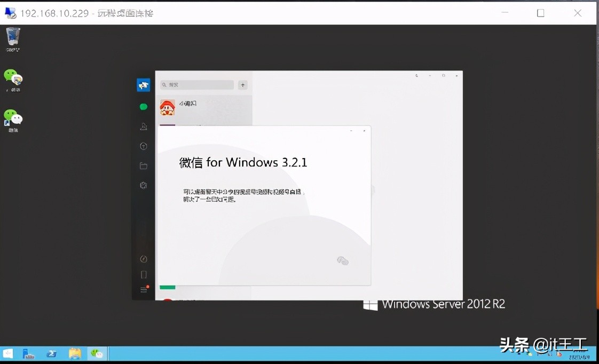The height and width of the screenshot is (364, 599).
Task: Activate the WeChat taskbar button
Action: pyautogui.click(x=97, y=354)
